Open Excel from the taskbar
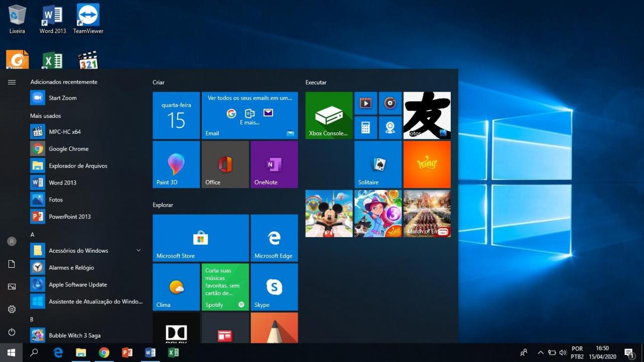Image resolution: width=644 pixels, height=362 pixels. coord(173,352)
